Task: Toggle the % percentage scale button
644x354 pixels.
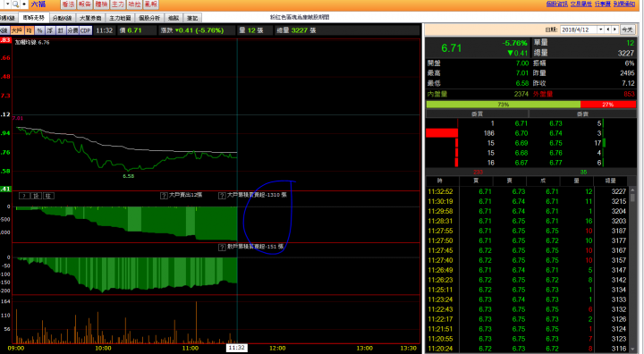Action: 39,30
